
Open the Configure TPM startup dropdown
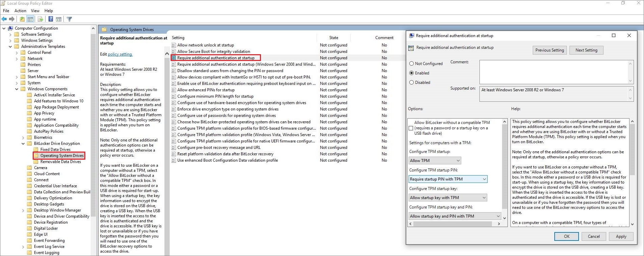435,161
